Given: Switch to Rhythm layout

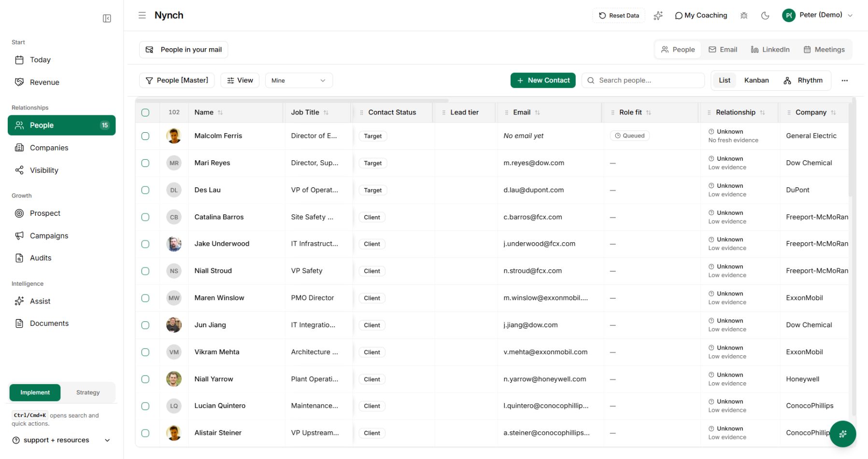Looking at the screenshot, I should click(x=803, y=81).
